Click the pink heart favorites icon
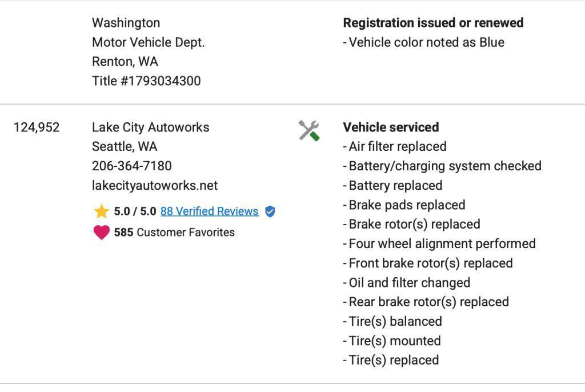585x392 pixels. tap(102, 232)
